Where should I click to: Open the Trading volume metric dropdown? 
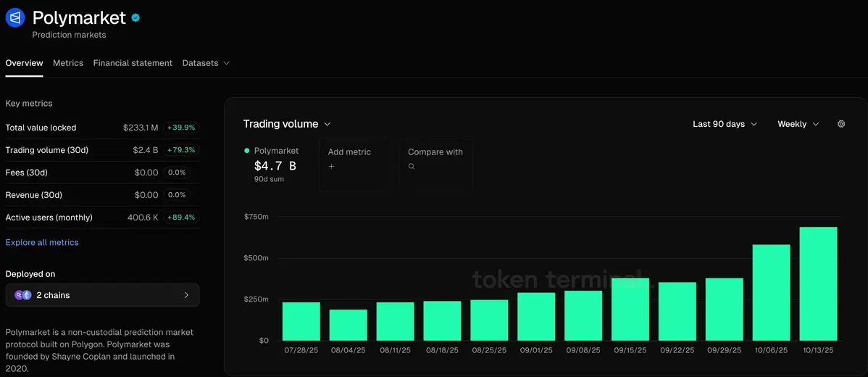pos(287,124)
